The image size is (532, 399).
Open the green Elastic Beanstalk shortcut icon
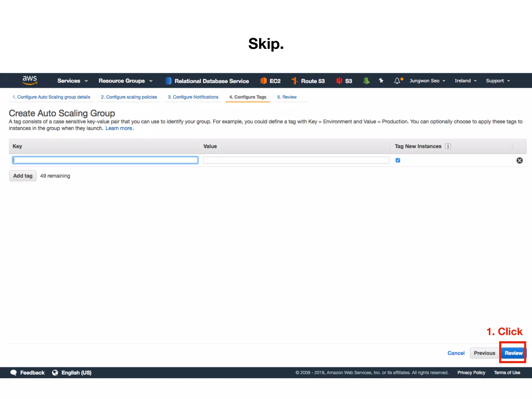pos(366,81)
